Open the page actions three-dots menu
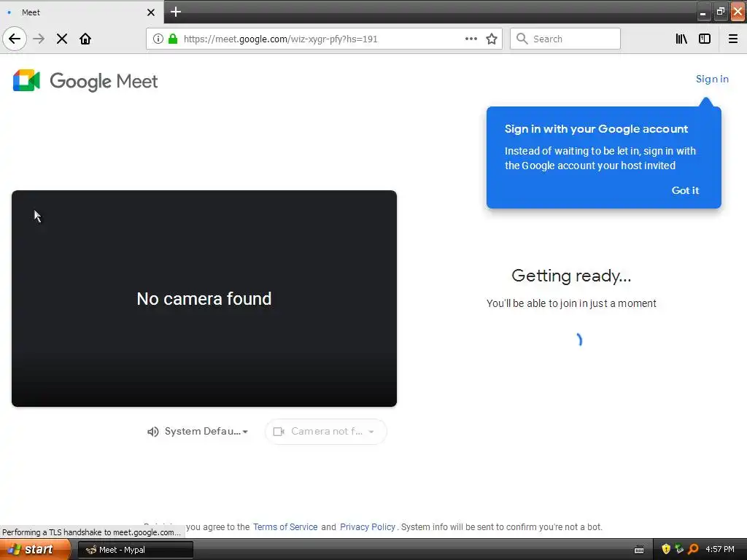 coord(471,39)
